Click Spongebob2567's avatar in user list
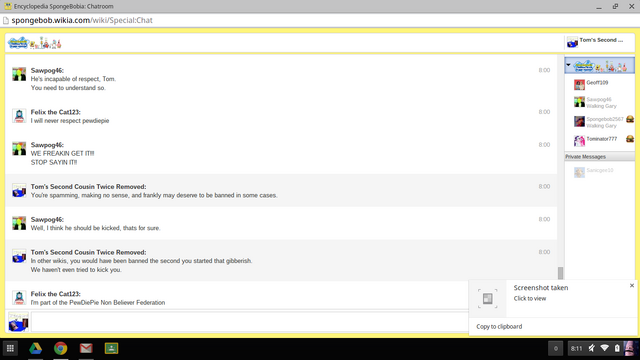The image size is (640, 360). point(579,121)
